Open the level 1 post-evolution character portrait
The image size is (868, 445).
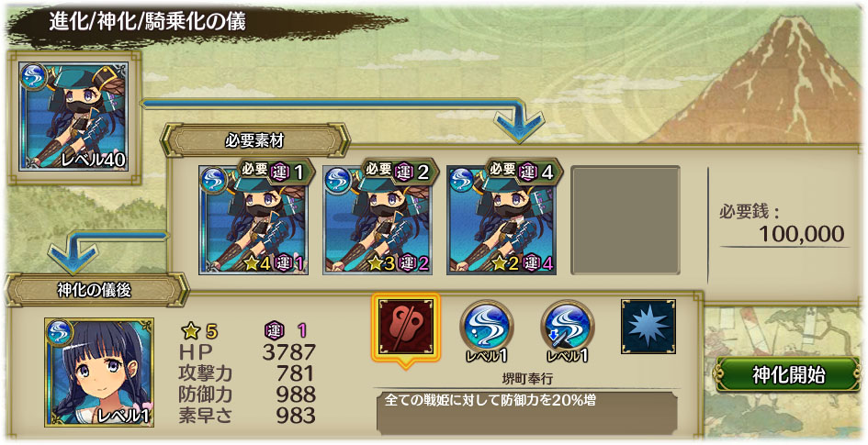pyautogui.click(x=99, y=372)
